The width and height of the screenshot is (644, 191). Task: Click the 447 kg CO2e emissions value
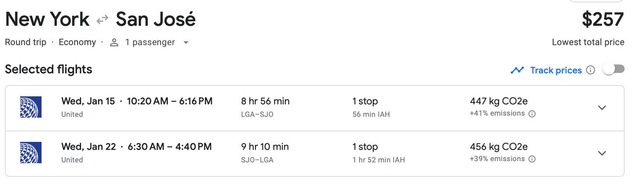tap(498, 101)
